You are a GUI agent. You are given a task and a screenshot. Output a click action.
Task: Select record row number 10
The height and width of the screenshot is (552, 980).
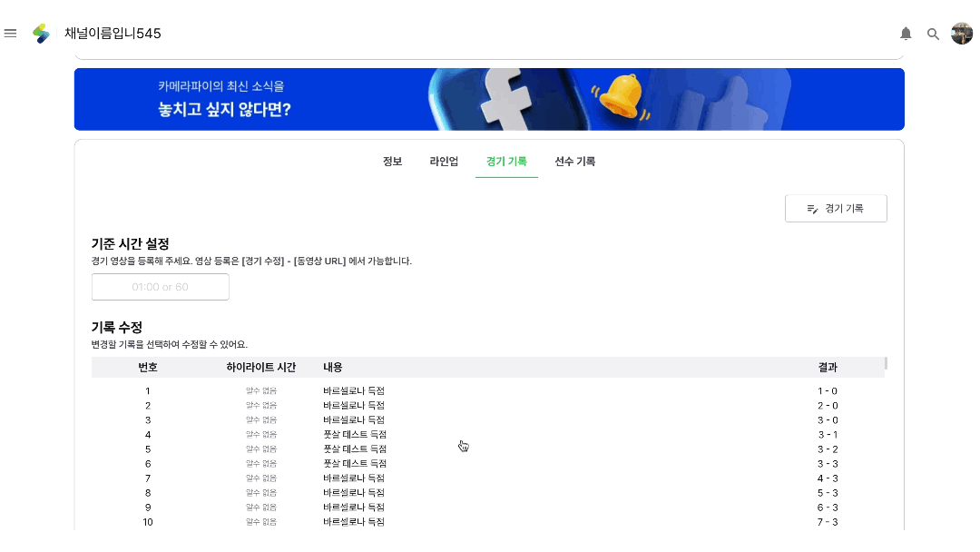[x=488, y=522]
